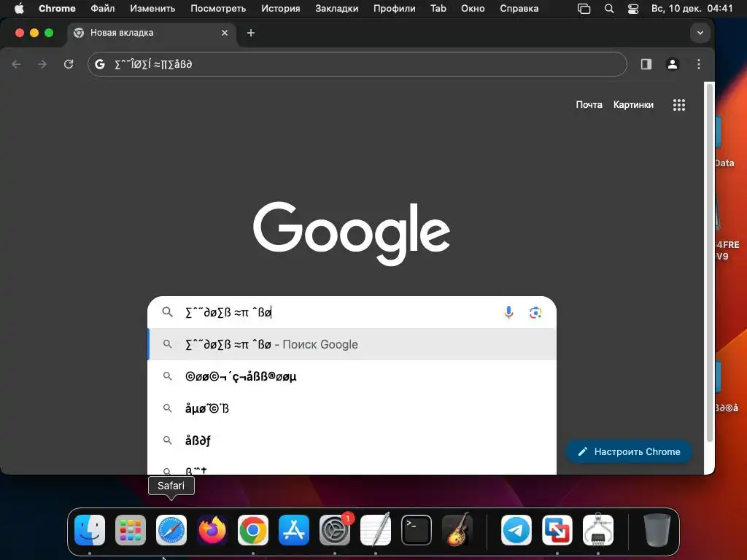
Task: Open Launchpad from the Dock
Action: pyautogui.click(x=131, y=530)
